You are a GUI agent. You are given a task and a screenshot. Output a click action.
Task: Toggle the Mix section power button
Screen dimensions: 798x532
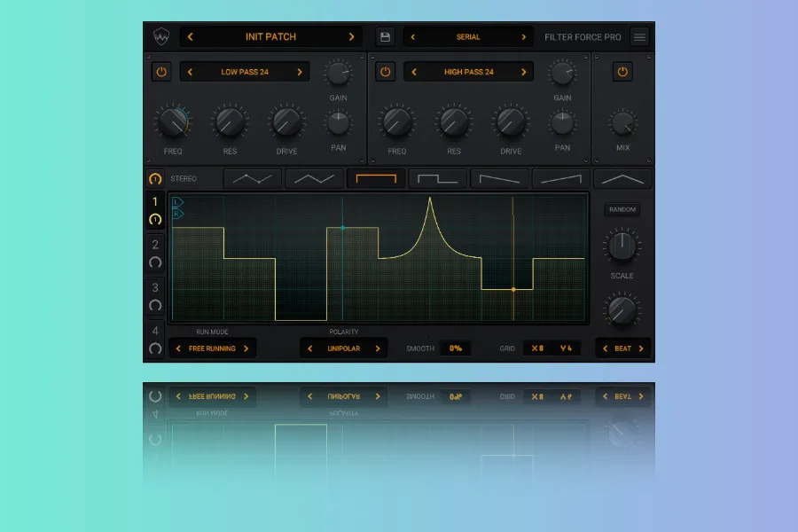tap(622, 72)
